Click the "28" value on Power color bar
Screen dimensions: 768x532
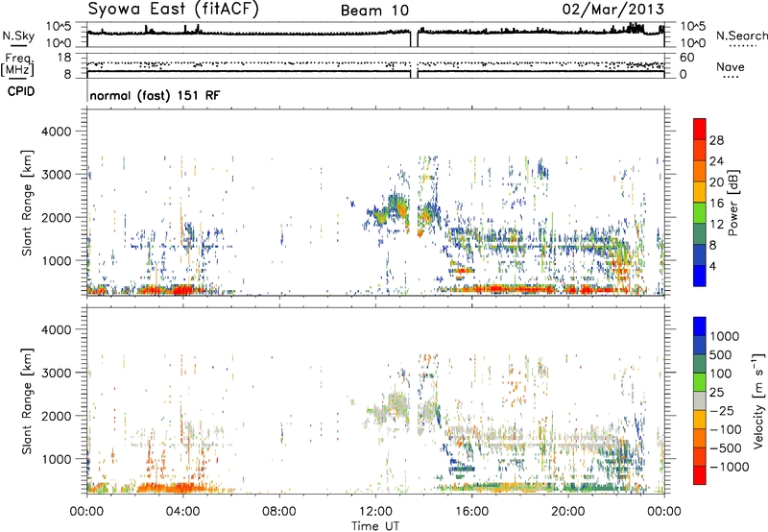tap(716, 140)
